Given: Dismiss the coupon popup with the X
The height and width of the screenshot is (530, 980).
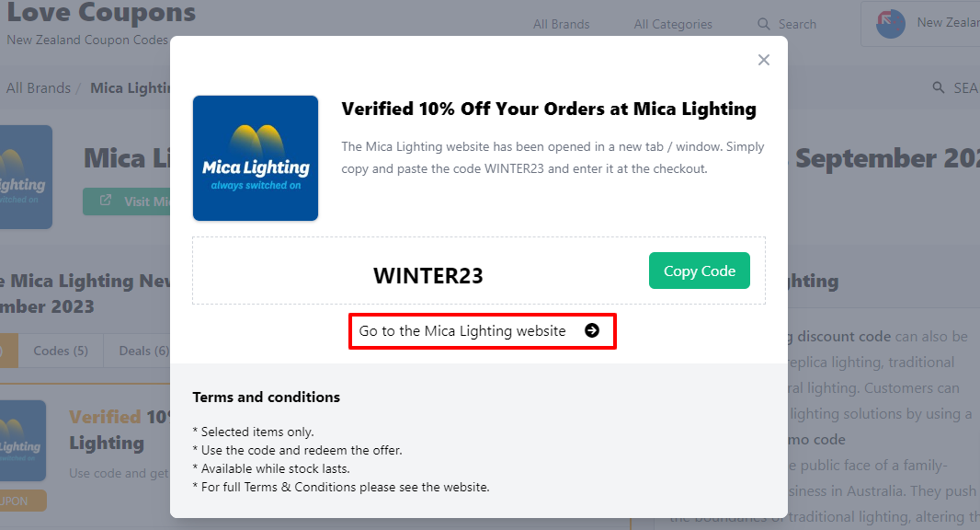Looking at the screenshot, I should tap(763, 59).
